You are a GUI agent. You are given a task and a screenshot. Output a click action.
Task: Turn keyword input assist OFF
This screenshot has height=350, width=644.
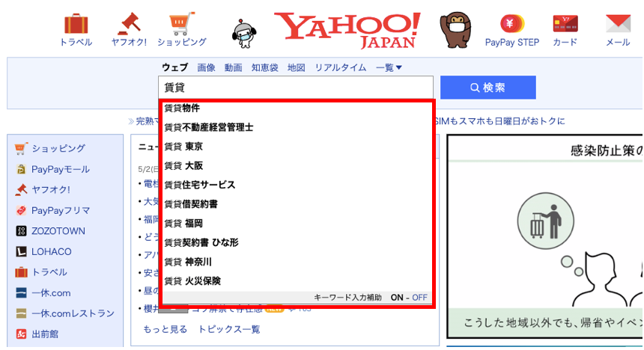click(x=419, y=298)
